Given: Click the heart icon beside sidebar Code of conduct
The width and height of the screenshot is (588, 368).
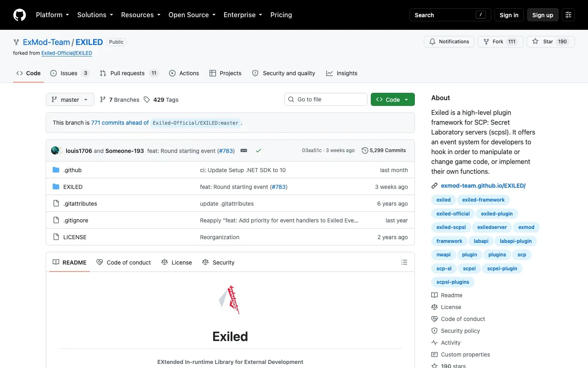Looking at the screenshot, I should click(434, 319).
